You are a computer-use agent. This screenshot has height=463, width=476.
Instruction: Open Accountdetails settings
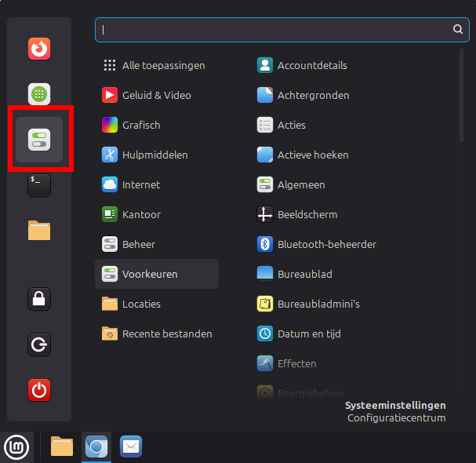click(311, 65)
